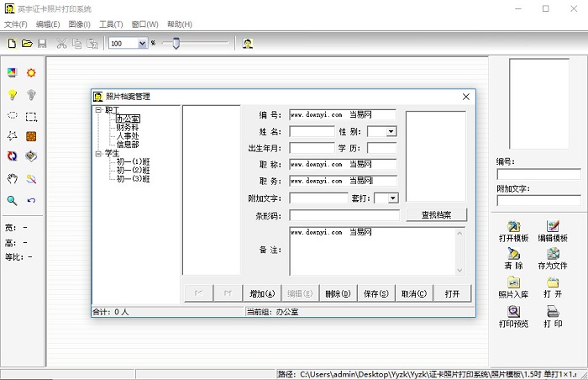Open the 图像(I) menu
The height and width of the screenshot is (380, 588).
point(78,24)
